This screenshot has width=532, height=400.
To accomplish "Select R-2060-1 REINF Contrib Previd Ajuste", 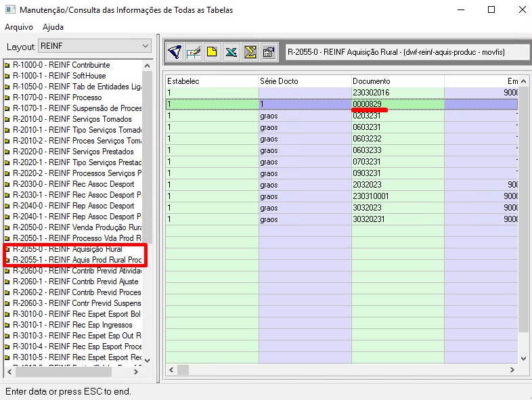I will tap(76, 282).
